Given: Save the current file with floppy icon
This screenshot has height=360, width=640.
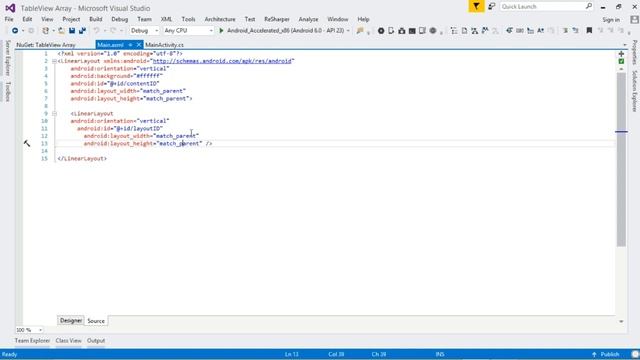Looking at the screenshot, I should pos(72,31).
